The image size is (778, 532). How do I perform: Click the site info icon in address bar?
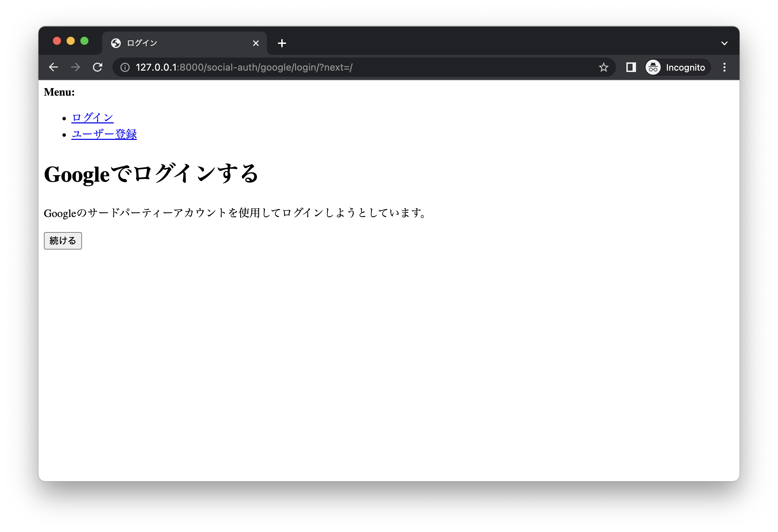pos(125,68)
